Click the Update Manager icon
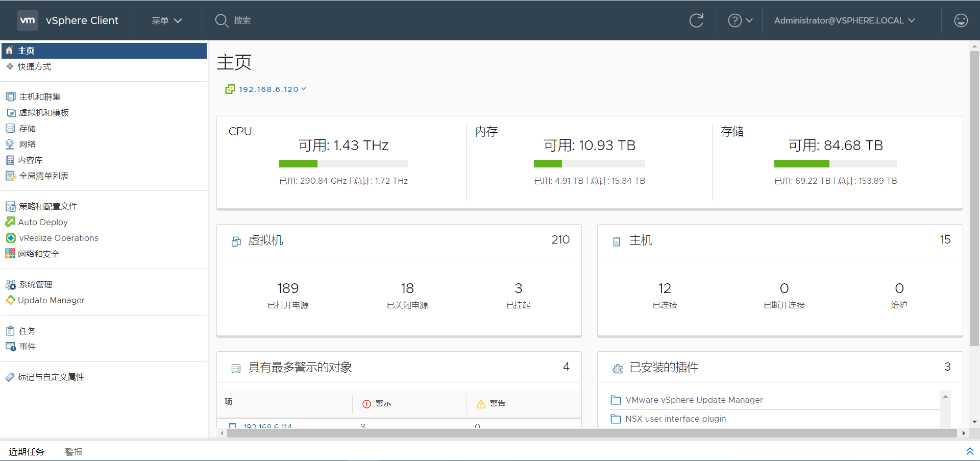980x461 pixels. pyautogui.click(x=10, y=300)
